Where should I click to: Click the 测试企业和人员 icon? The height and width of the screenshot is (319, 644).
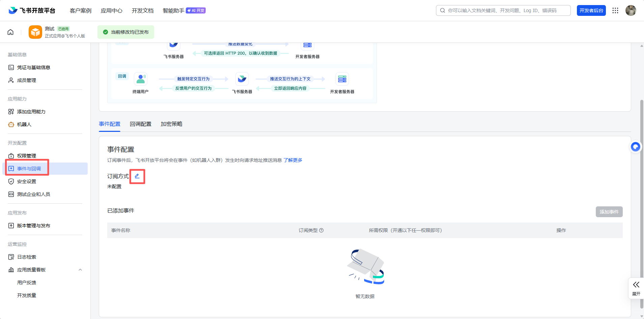(11, 194)
